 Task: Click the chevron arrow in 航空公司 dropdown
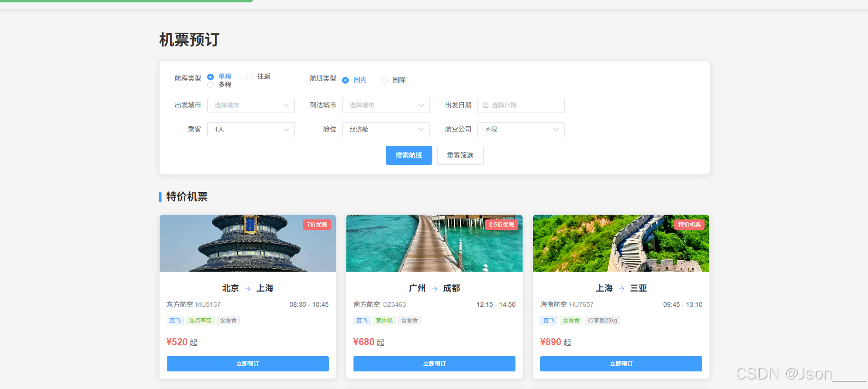(556, 130)
